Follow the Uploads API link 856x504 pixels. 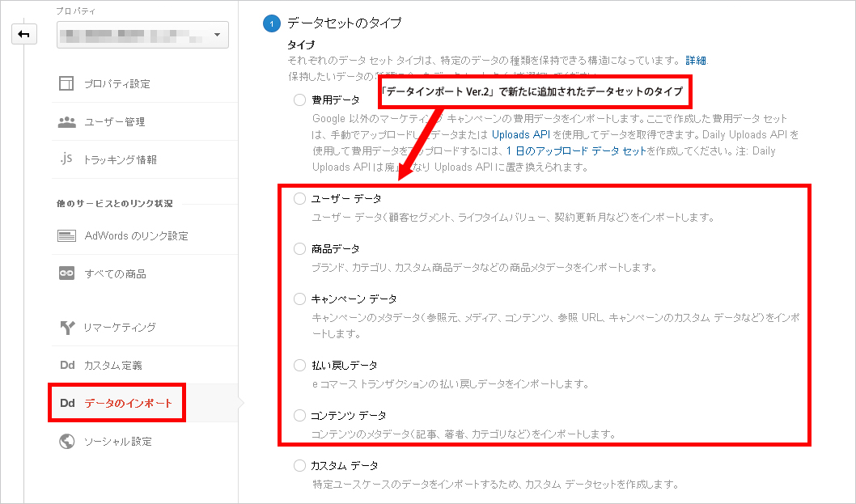coord(520,133)
